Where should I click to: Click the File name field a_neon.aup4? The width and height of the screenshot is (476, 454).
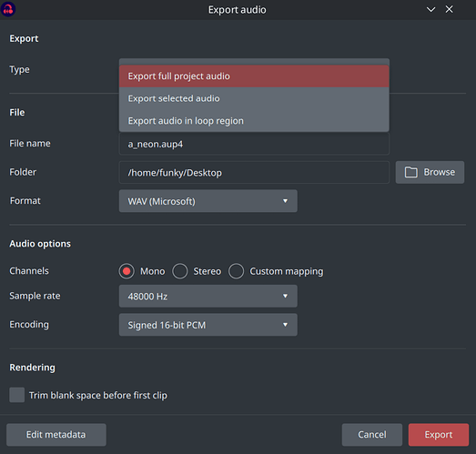(254, 144)
